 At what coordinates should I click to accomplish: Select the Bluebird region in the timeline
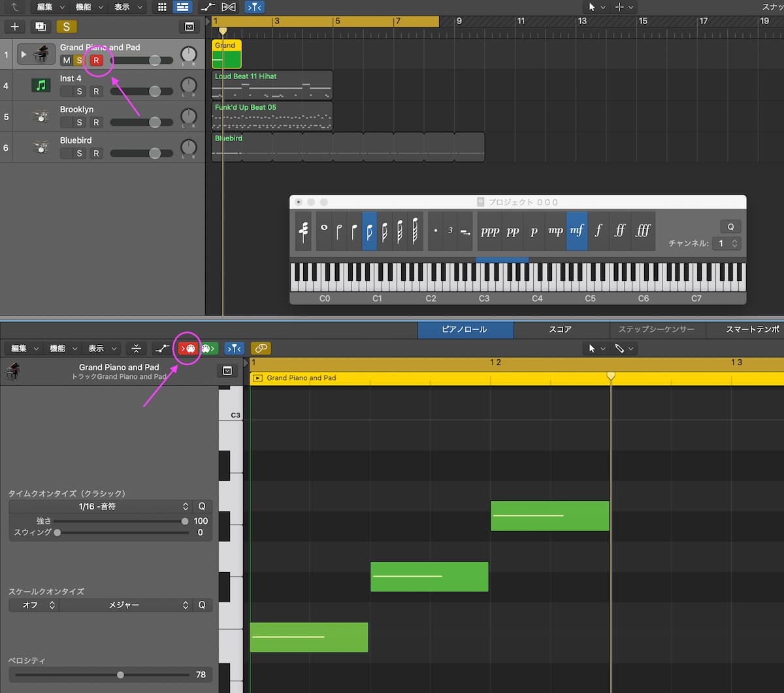(x=348, y=147)
